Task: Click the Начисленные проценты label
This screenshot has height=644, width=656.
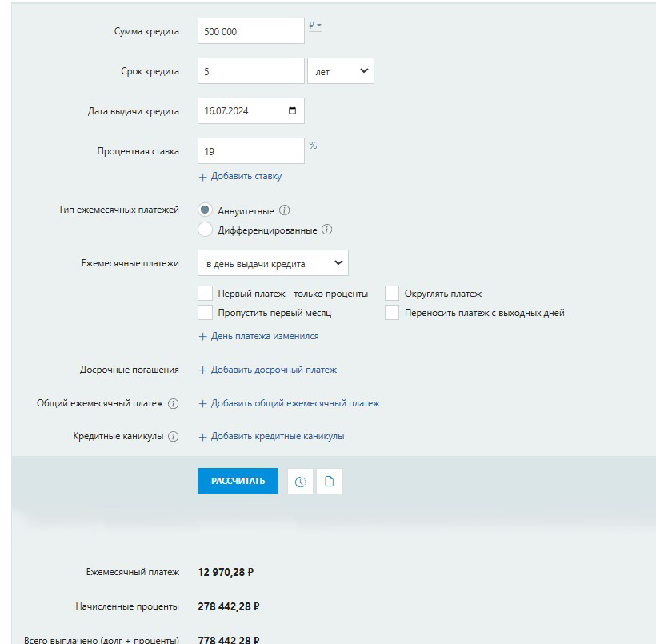Action: tap(127, 606)
